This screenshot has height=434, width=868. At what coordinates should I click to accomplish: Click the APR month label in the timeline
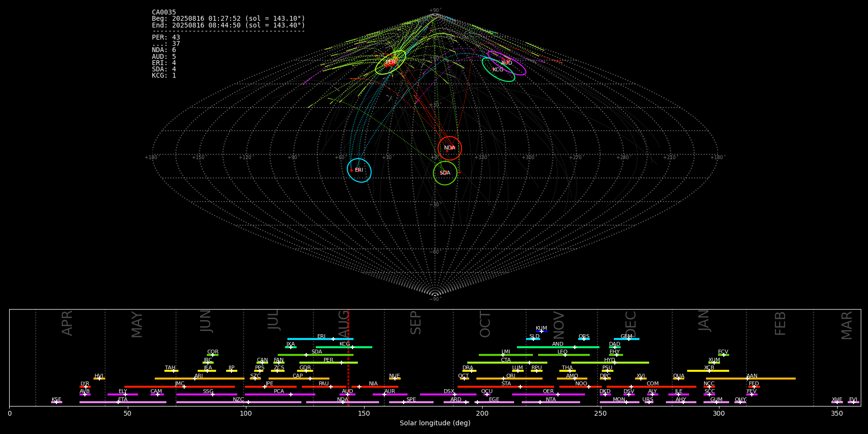tap(67, 323)
